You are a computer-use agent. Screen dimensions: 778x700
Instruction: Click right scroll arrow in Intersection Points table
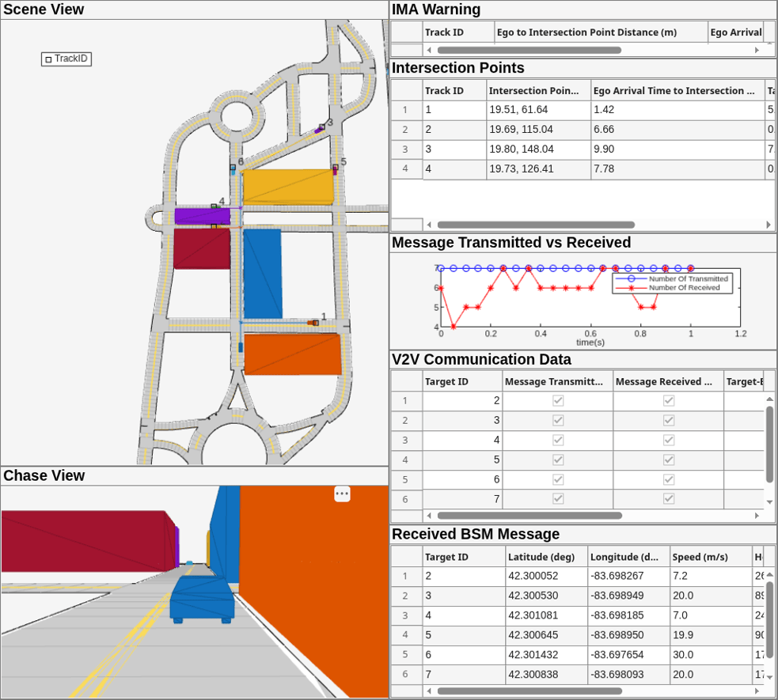pos(768,225)
